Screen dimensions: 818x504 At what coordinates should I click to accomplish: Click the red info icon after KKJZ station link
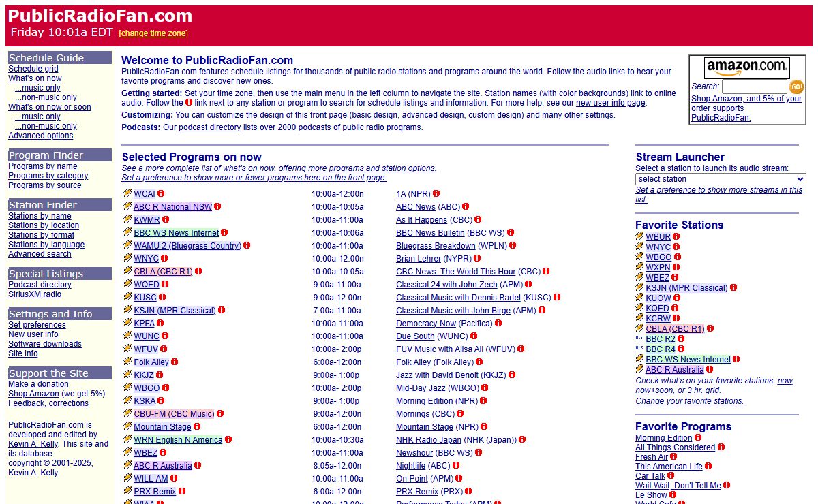tap(160, 375)
